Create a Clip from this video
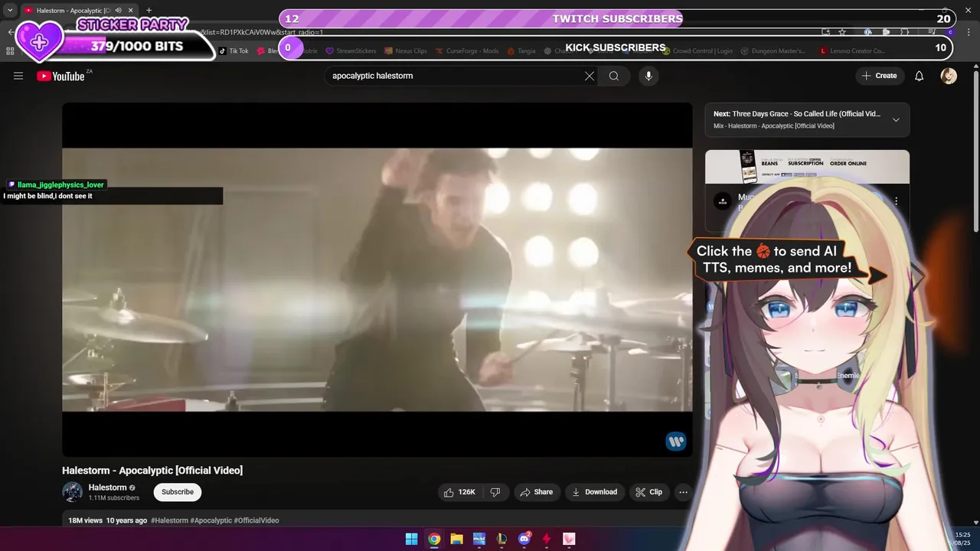 648,492
